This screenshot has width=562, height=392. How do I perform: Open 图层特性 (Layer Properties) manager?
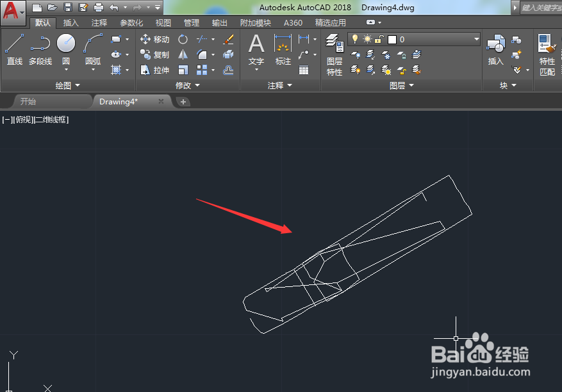pos(335,55)
